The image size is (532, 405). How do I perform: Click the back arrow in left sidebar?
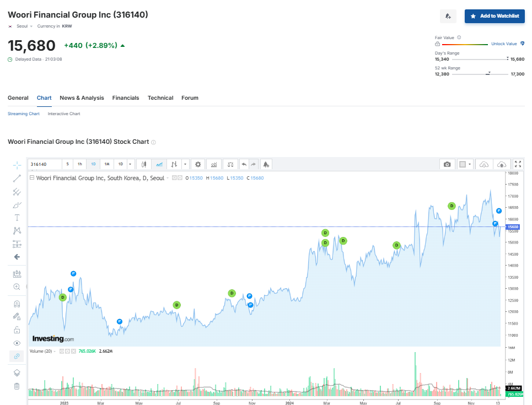17,257
